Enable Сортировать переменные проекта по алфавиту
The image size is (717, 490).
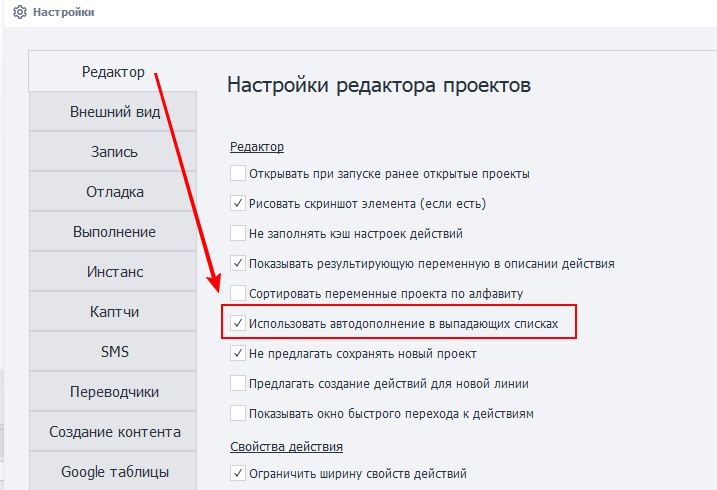tap(238, 293)
